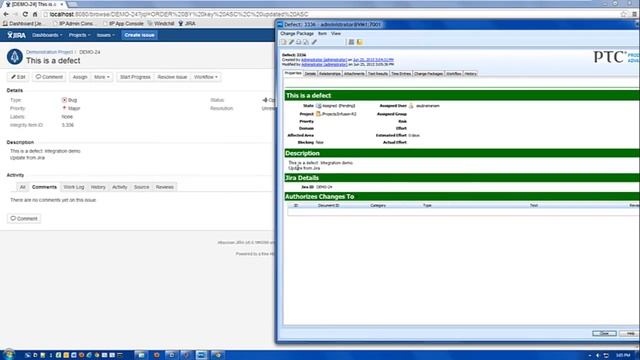Select the Work Log activity tab
Screen dimensions: 640x360
click(73, 187)
